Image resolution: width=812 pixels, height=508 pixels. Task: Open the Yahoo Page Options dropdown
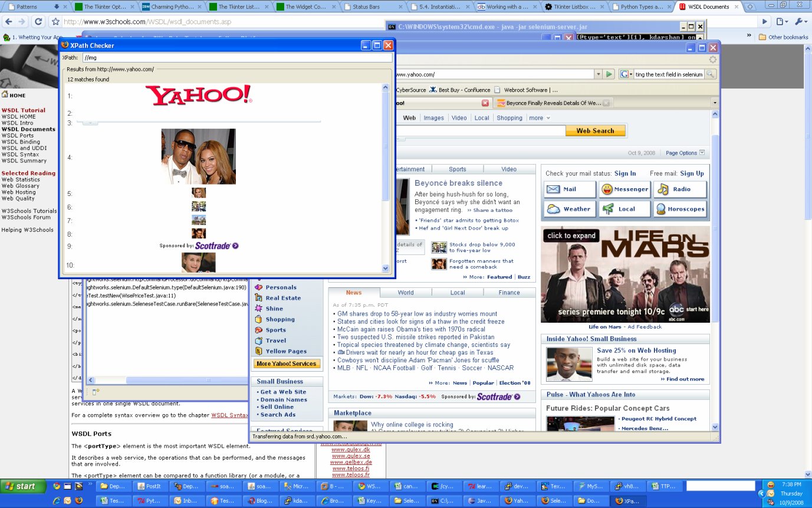[685, 153]
